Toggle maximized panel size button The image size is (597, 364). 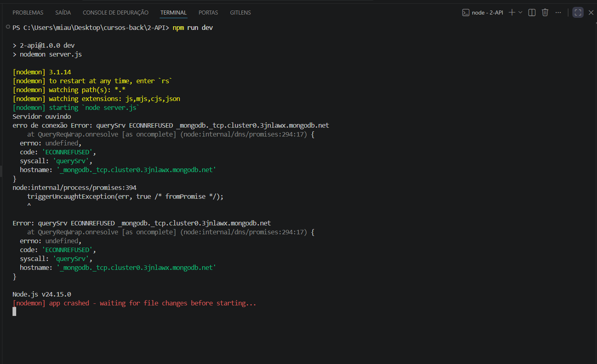tap(578, 13)
